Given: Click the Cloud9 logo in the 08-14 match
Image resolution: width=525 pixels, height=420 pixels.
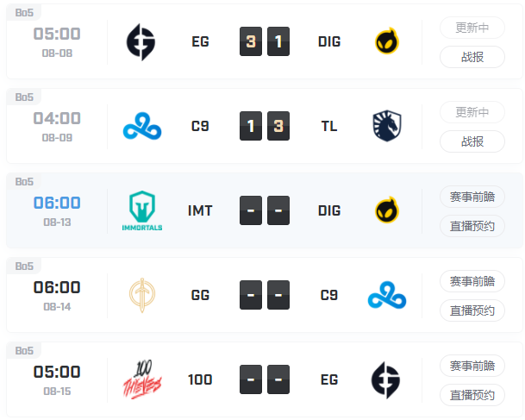Looking at the screenshot, I should [x=387, y=295].
